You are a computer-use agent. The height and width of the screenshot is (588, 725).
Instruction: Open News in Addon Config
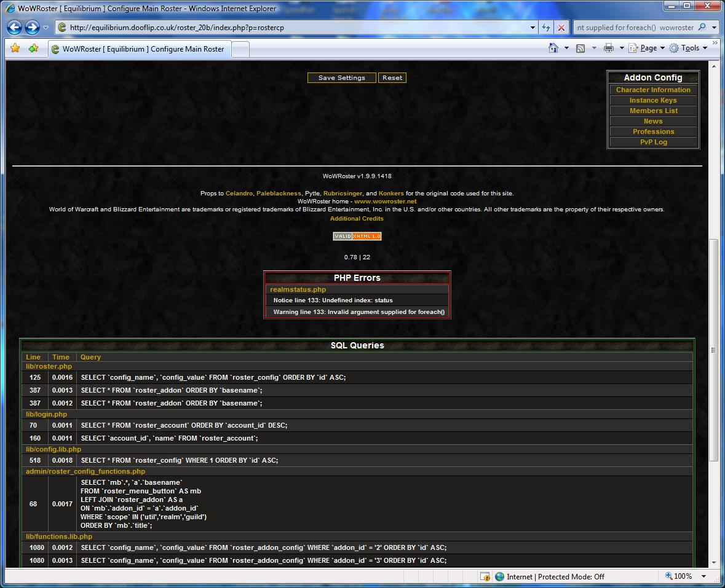pos(653,121)
